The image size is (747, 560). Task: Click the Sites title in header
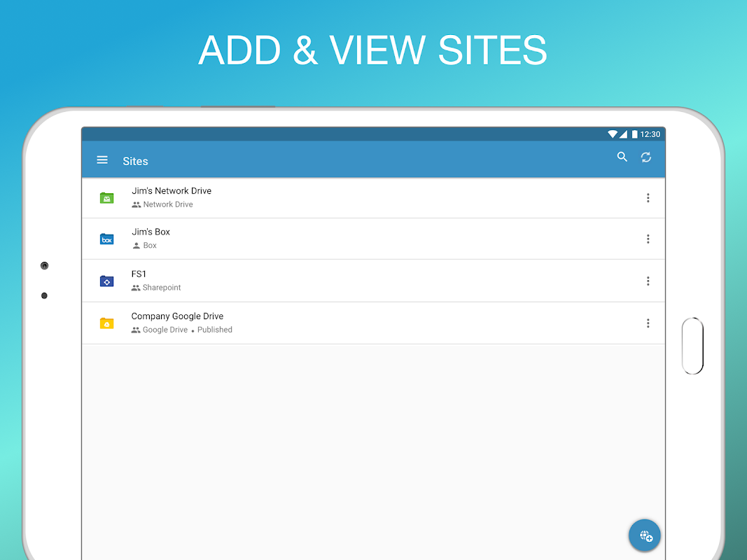coord(135,162)
